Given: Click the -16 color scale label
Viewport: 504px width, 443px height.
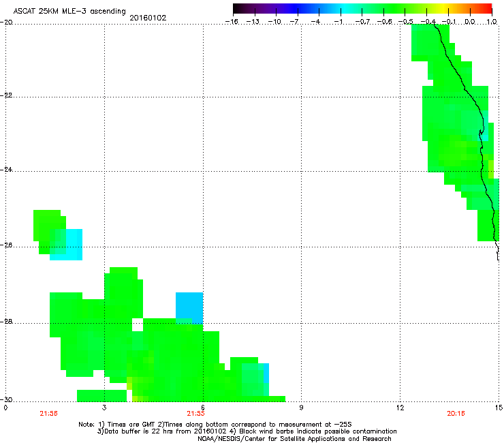Looking at the screenshot, I should (x=232, y=22).
